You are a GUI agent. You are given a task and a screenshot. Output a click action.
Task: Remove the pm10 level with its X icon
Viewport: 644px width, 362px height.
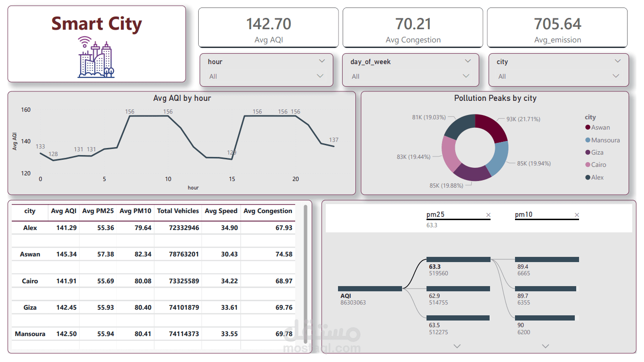click(x=577, y=215)
